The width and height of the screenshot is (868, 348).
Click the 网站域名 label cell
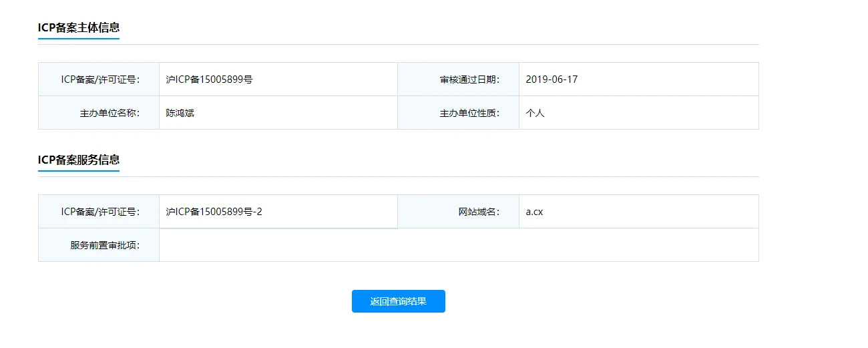(479, 212)
